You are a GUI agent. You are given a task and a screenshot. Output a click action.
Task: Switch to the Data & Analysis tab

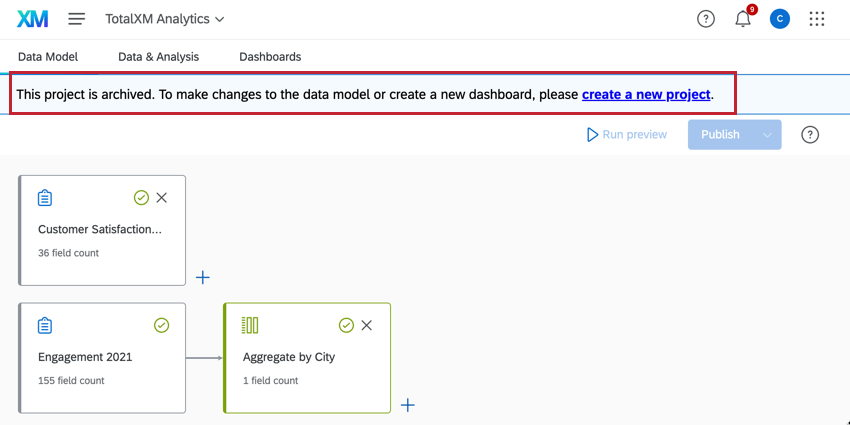pyautogui.click(x=158, y=57)
